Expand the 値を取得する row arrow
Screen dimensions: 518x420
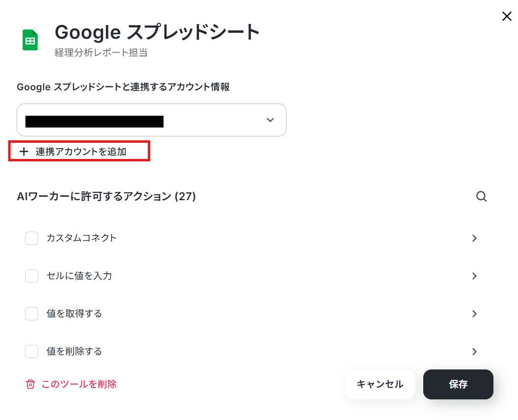click(474, 314)
